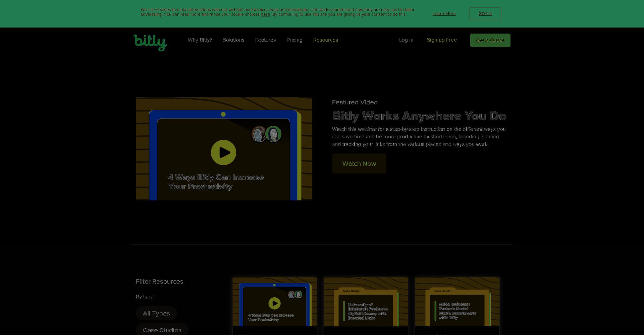Click the Get a Quote button
The width and height of the screenshot is (644, 335).
point(490,40)
